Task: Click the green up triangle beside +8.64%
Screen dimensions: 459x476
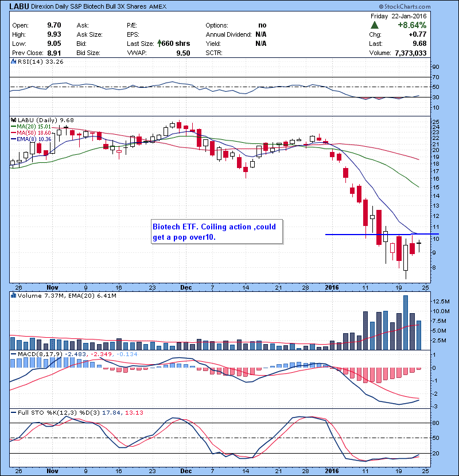Action: click(375, 25)
